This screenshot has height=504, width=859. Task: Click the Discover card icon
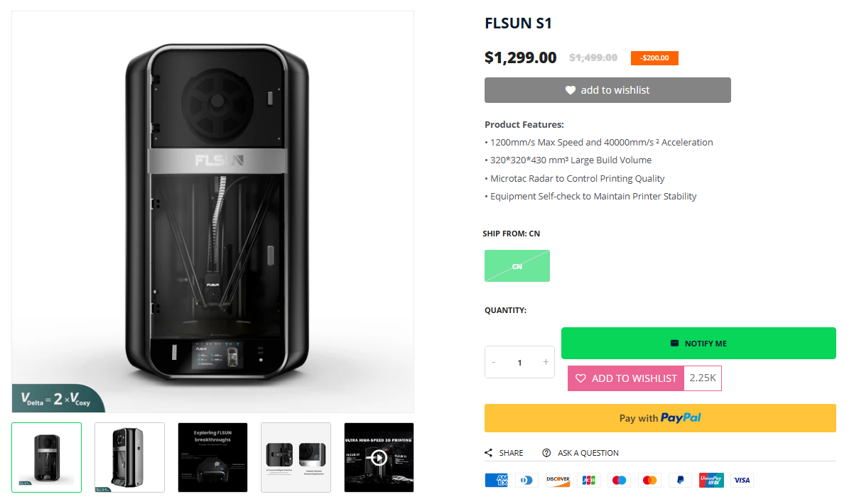(x=558, y=480)
